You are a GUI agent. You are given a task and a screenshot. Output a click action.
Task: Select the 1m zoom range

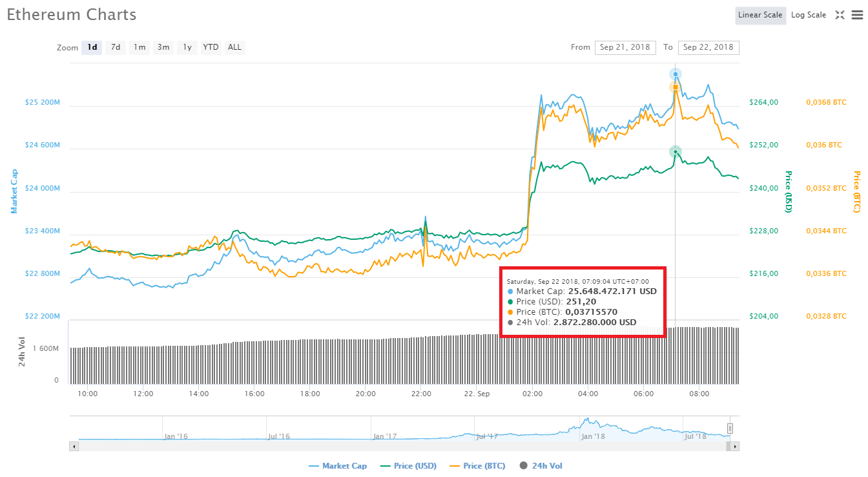139,47
